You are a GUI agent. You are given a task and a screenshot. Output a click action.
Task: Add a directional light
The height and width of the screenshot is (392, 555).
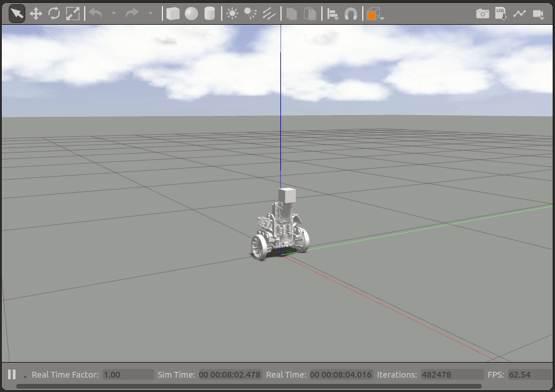pyautogui.click(x=269, y=14)
